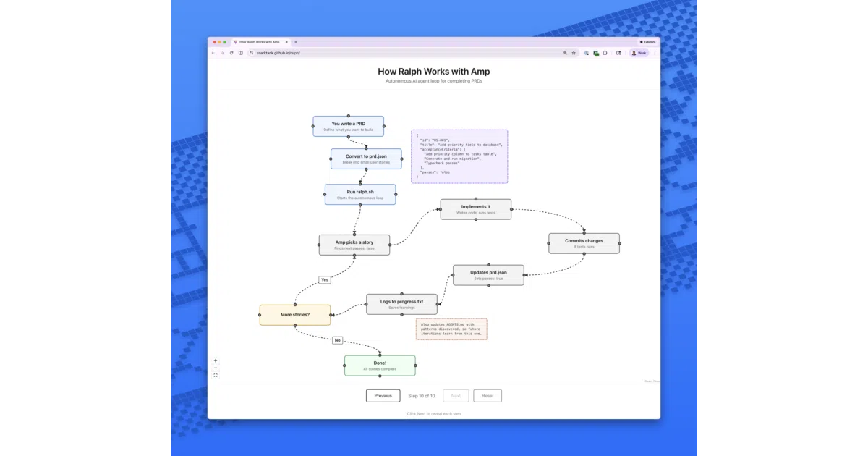
Task: Click the browser forward arrow
Action: pyautogui.click(x=222, y=53)
